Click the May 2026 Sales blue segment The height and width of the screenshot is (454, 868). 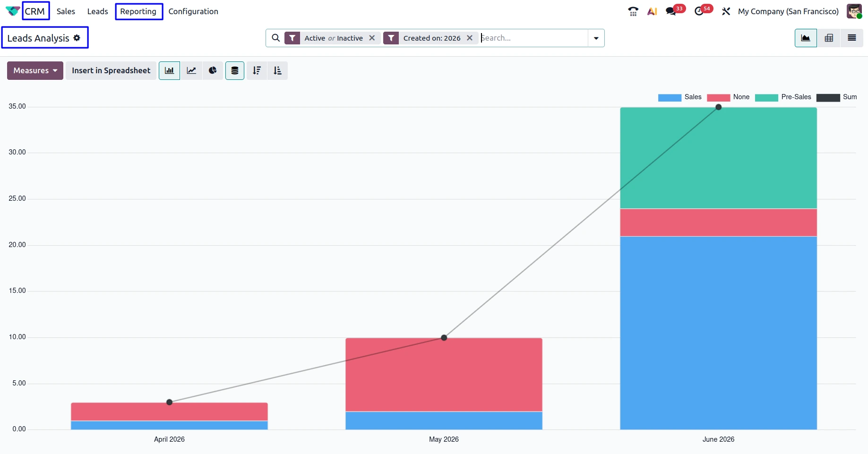[x=444, y=420]
